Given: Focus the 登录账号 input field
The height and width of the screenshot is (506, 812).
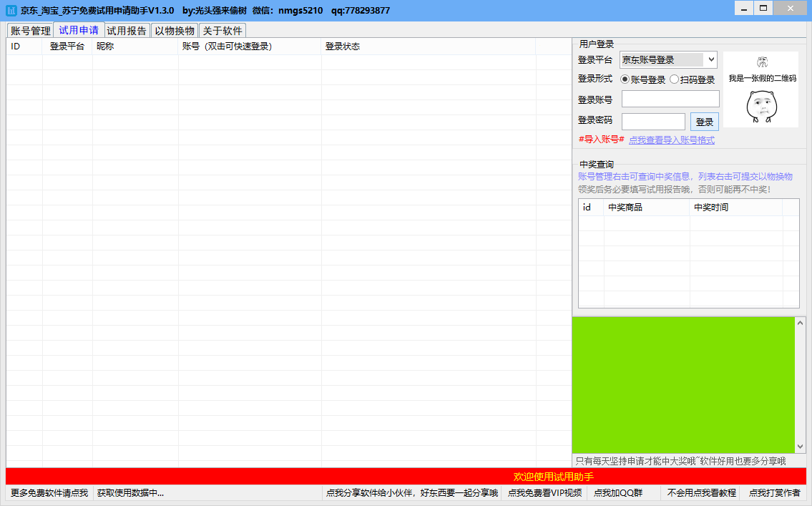Looking at the screenshot, I should click(670, 99).
